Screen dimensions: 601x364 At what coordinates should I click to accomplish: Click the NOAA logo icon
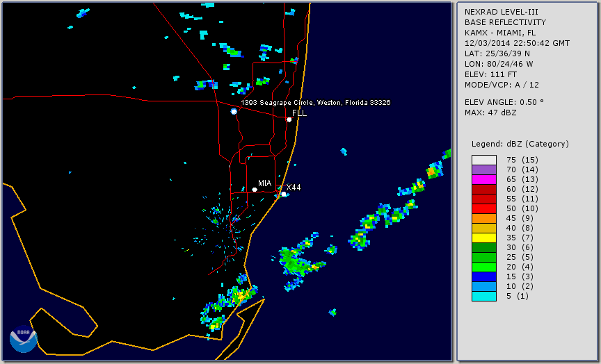point(24,339)
